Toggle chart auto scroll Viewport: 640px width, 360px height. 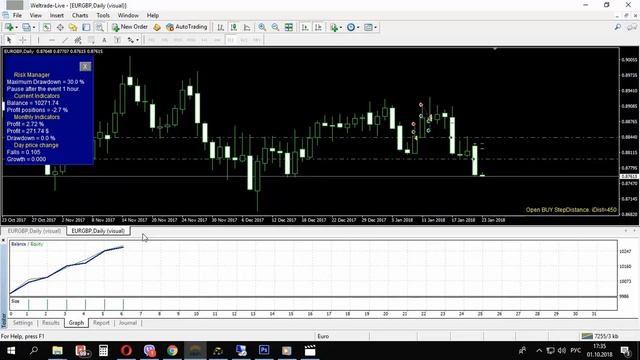pos(305,27)
